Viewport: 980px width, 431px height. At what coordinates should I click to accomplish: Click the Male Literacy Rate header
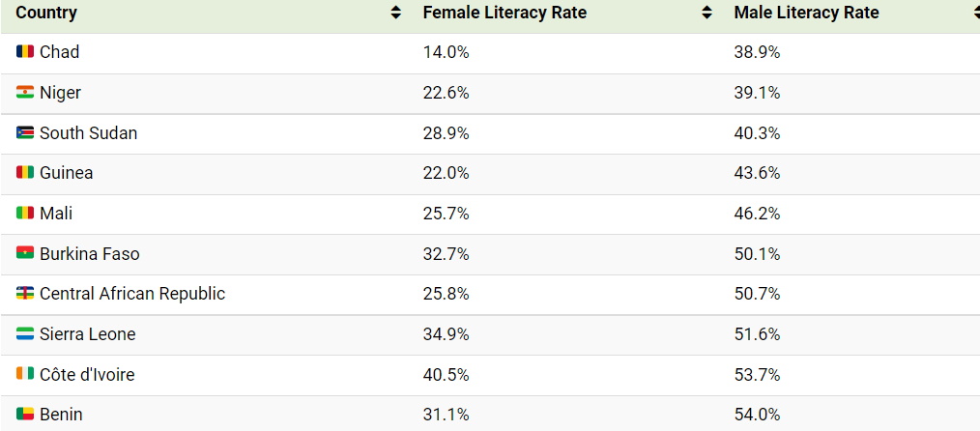click(806, 14)
